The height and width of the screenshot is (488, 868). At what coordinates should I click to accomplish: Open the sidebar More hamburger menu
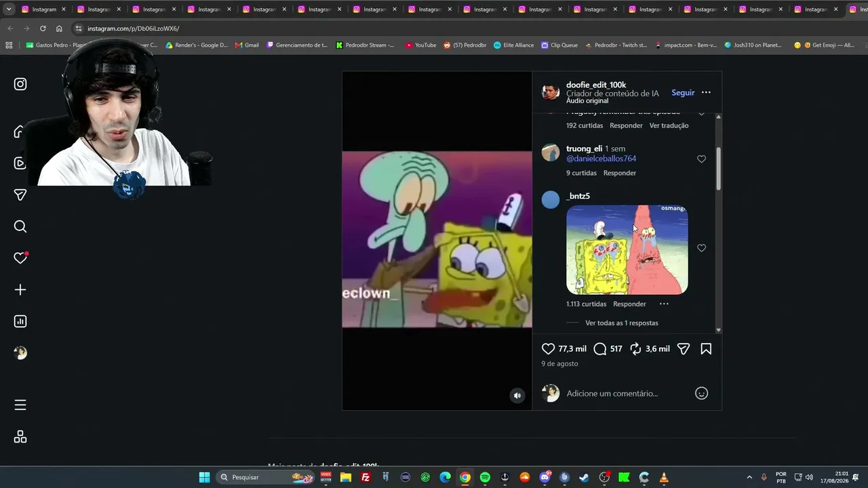pos(20,405)
